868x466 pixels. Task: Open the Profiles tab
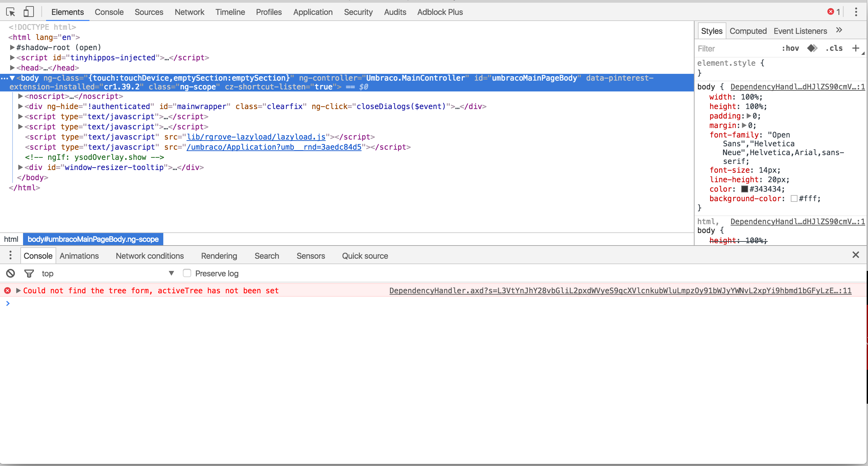pos(269,12)
